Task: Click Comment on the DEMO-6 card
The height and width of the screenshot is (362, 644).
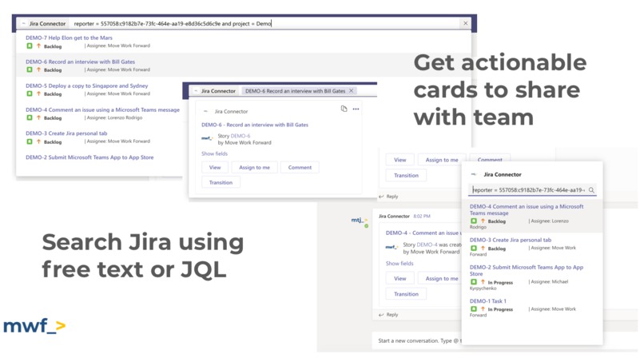Action: 300,168
